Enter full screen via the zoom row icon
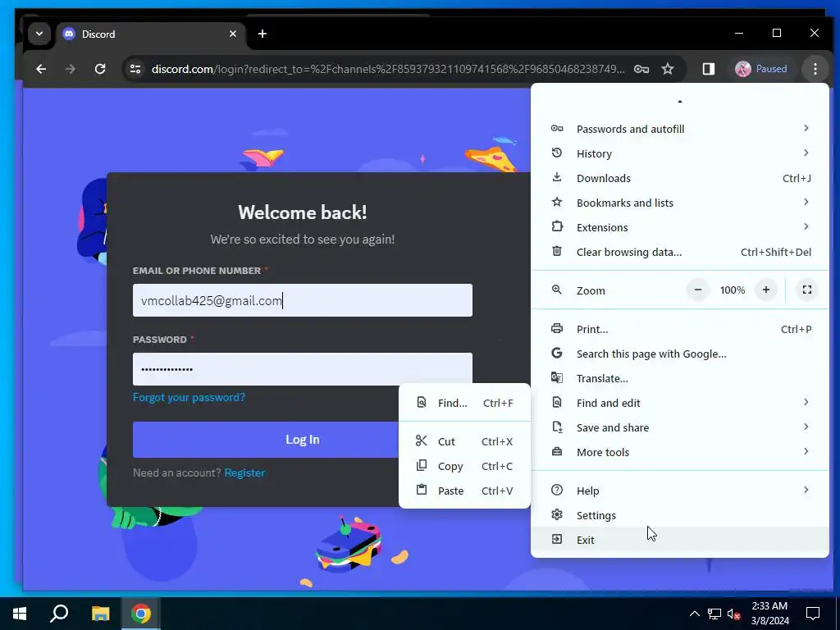This screenshot has width=840, height=630. tap(807, 290)
